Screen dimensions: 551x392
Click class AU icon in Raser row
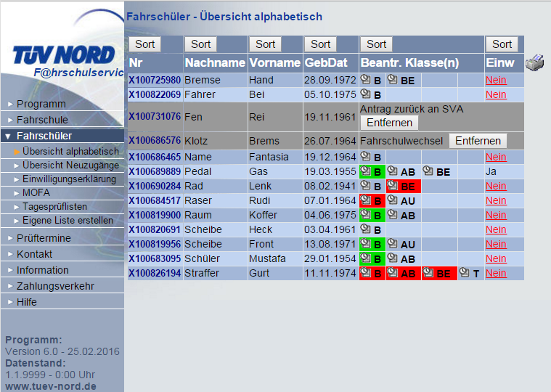coord(393,200)
